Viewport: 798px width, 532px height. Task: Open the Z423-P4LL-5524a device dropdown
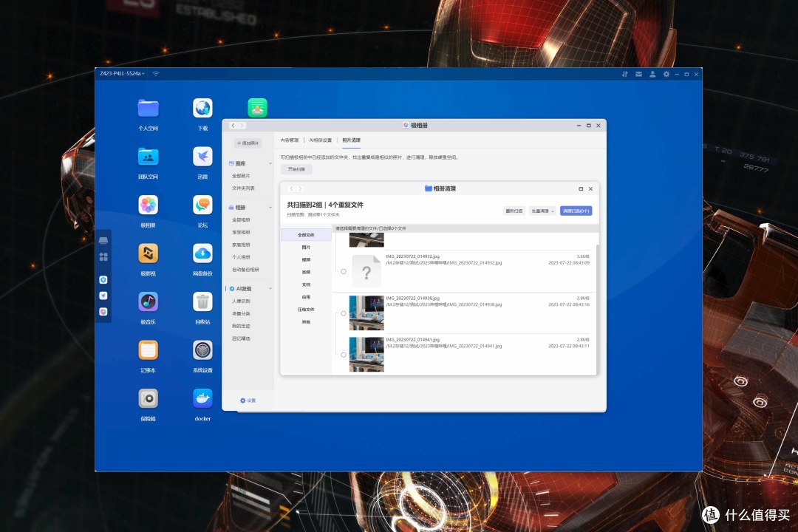click(122, 74)
